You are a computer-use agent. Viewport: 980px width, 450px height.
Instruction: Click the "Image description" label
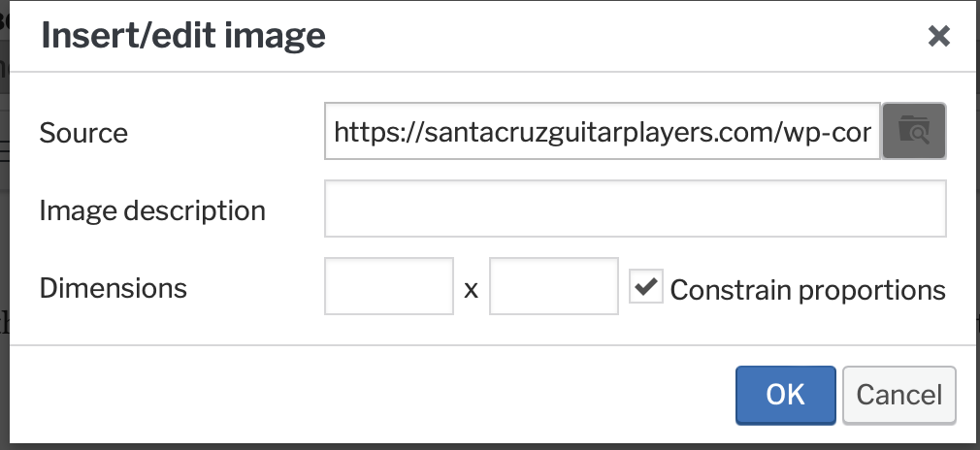click(x=152, y=210)
